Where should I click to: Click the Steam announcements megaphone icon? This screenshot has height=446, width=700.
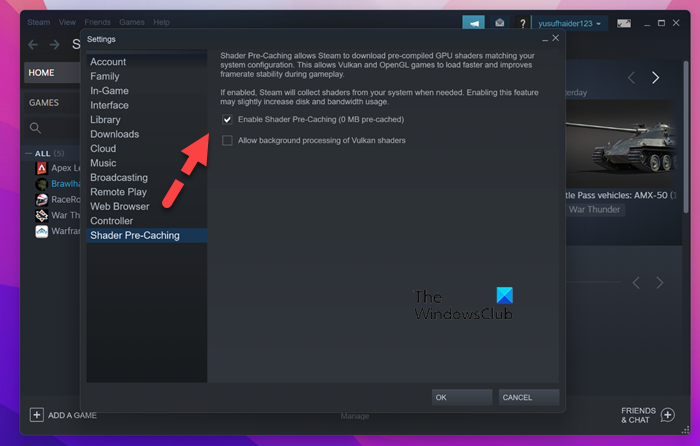point(473,23)
